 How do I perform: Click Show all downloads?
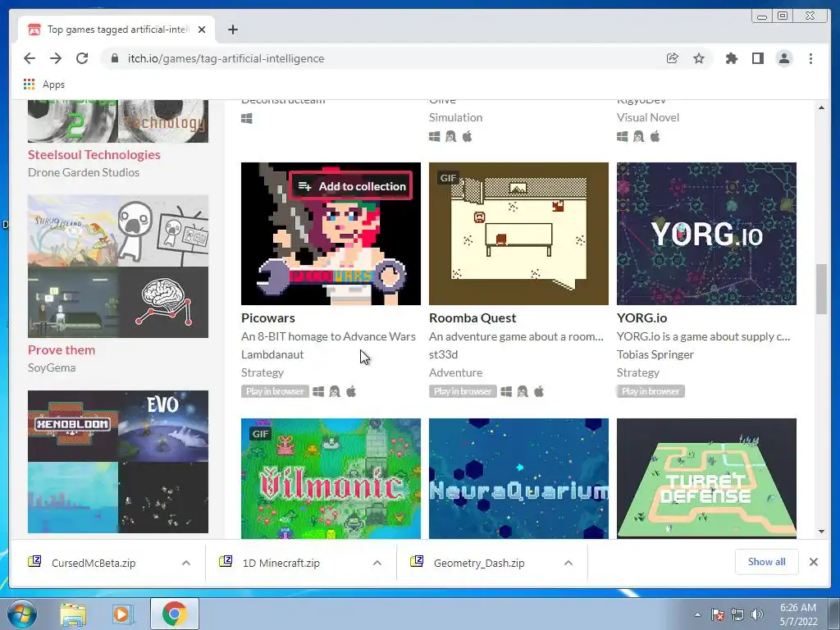(x=767, y=561)
